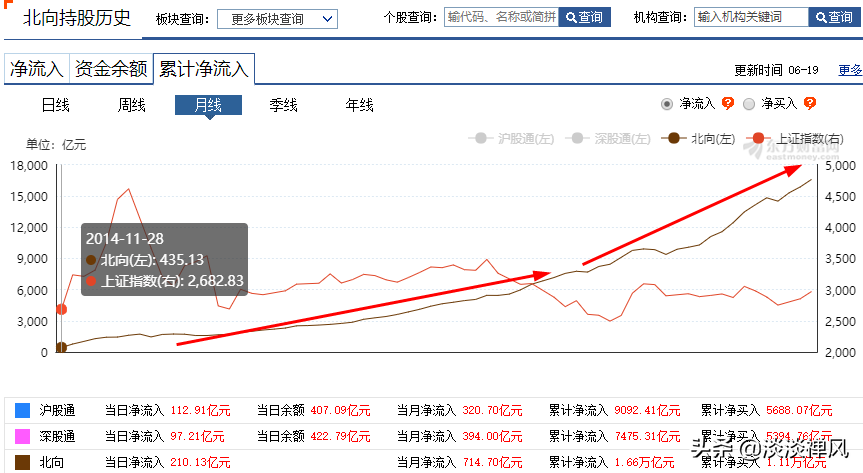Click the 深股通 累计净流入 value 7475.31亿元
This screenshot has height=473, width=863.
[x=647, y=437]
